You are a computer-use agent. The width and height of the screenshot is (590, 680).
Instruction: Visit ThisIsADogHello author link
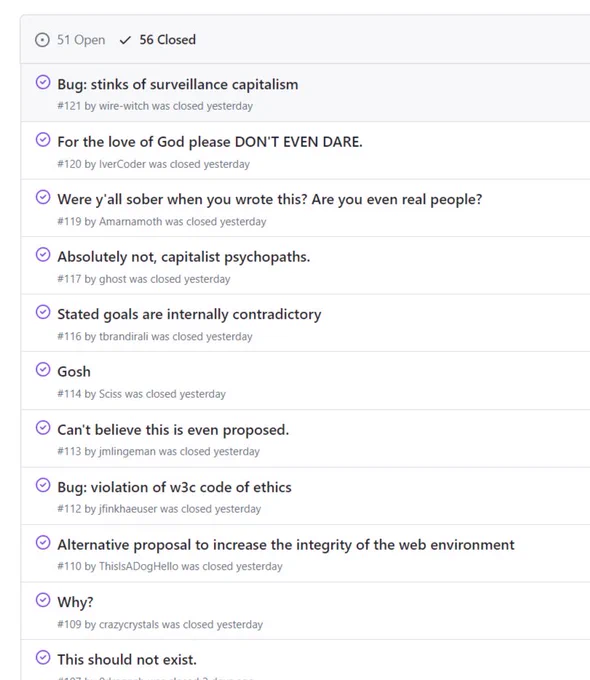[x=139, y=566]
